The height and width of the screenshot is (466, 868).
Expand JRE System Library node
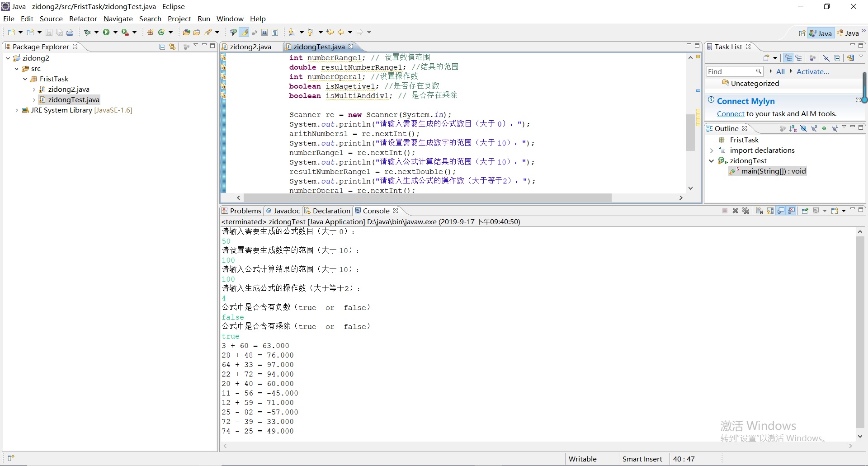(x=17, y=110)
